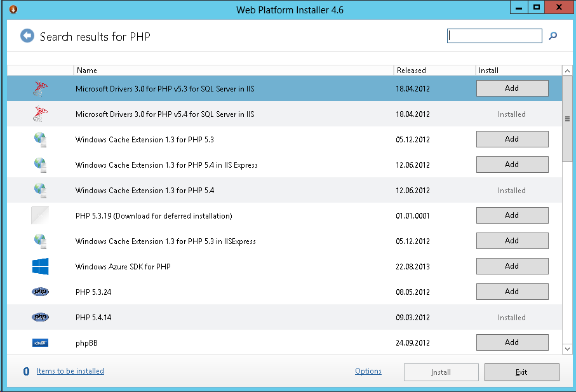Click the release date 22.08.2013
Viewport: 576px width, 392px height.
coord(413,267)
